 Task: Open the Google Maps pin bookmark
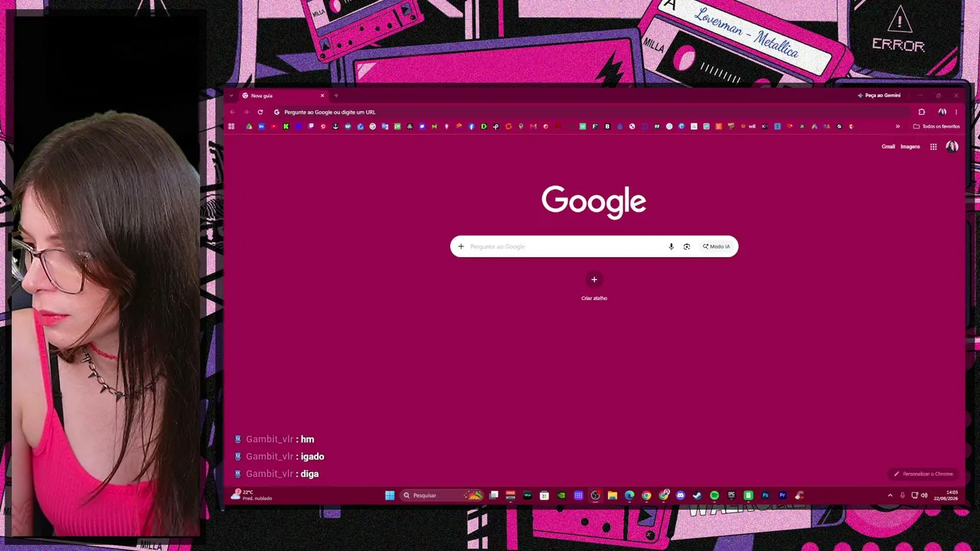tap(521, 126)
